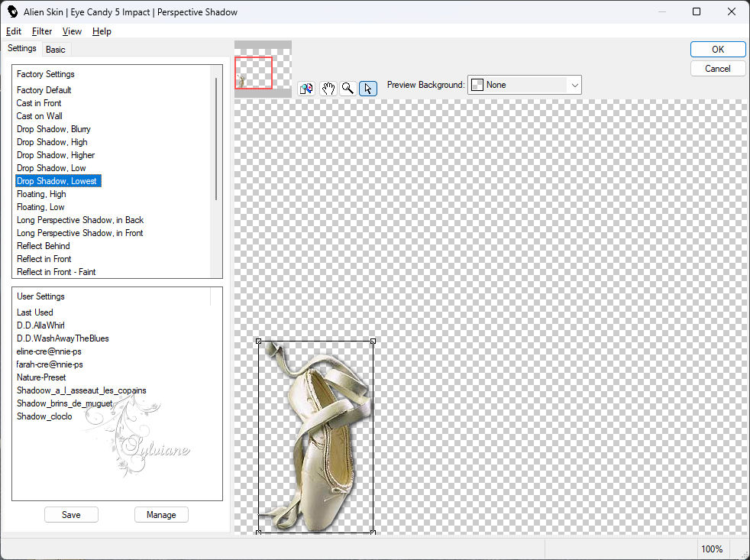Open the Edit menu

tap(14, 31)
